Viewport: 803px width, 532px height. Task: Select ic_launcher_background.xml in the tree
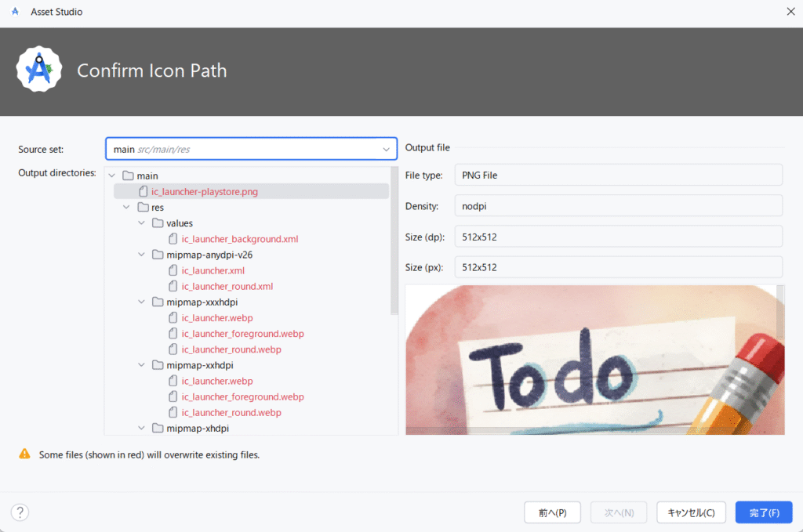click(x=239, y=239)
